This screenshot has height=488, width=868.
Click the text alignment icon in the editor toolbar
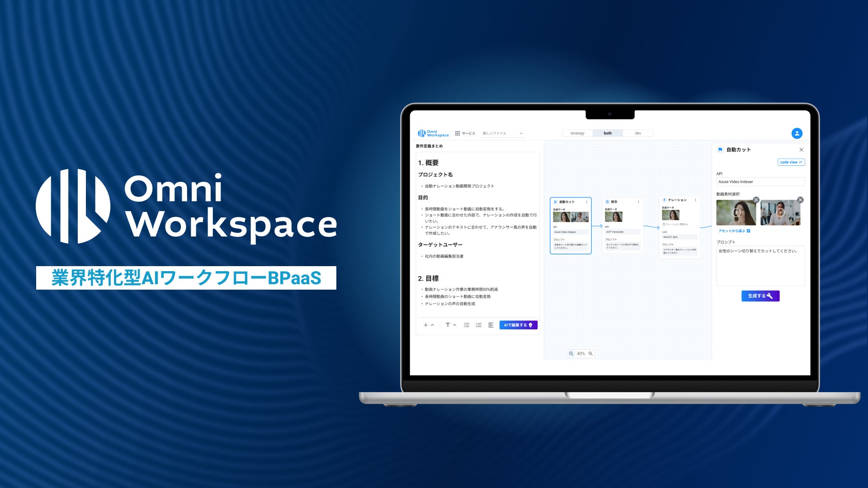coord(491,325)
